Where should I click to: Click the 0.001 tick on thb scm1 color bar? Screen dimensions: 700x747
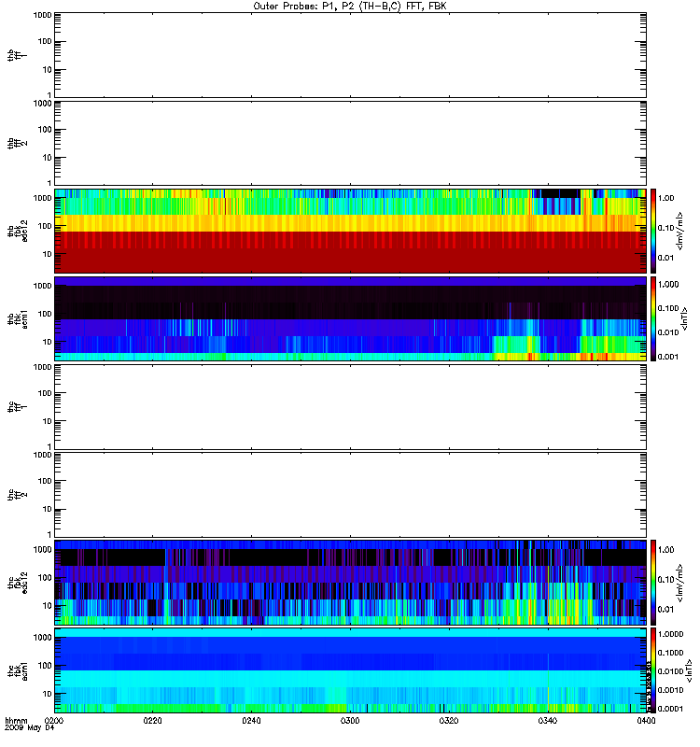668,357
